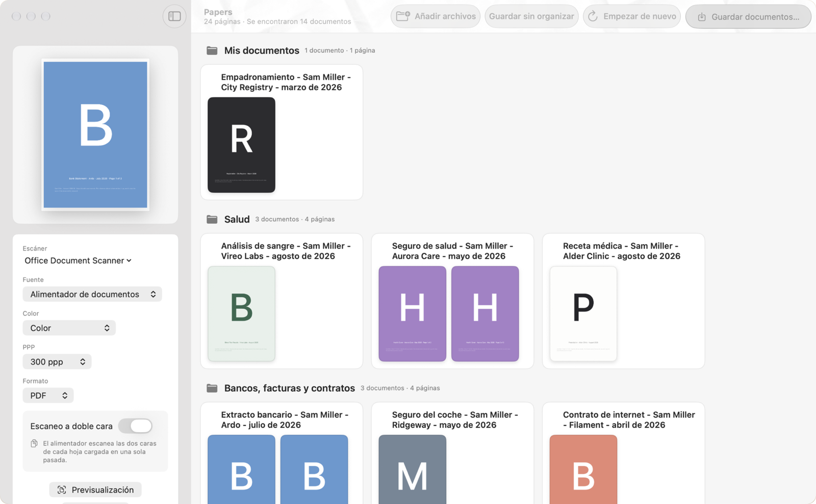Screen dimensions: 816x504
Task: Click the Escaneo a doble cara label
Action: coord(71,426)
